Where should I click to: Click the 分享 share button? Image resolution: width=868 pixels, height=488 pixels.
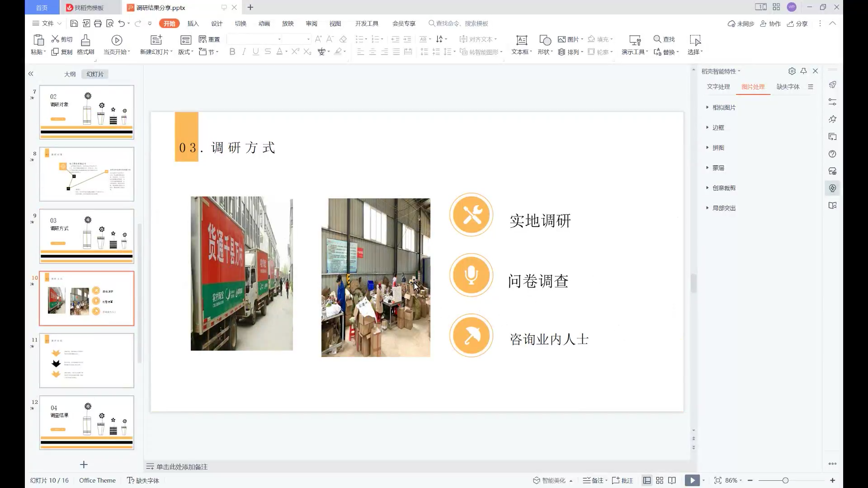pos(797,23)
